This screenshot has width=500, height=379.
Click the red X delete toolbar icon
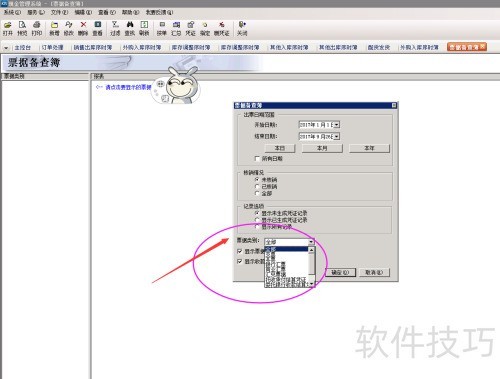[83, 25]
